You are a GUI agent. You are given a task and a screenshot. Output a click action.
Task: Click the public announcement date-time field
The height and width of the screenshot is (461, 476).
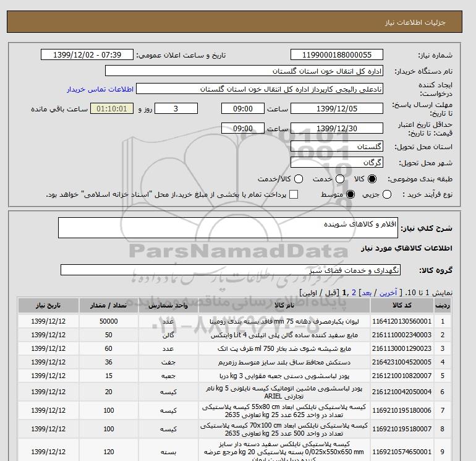(87, 54)
